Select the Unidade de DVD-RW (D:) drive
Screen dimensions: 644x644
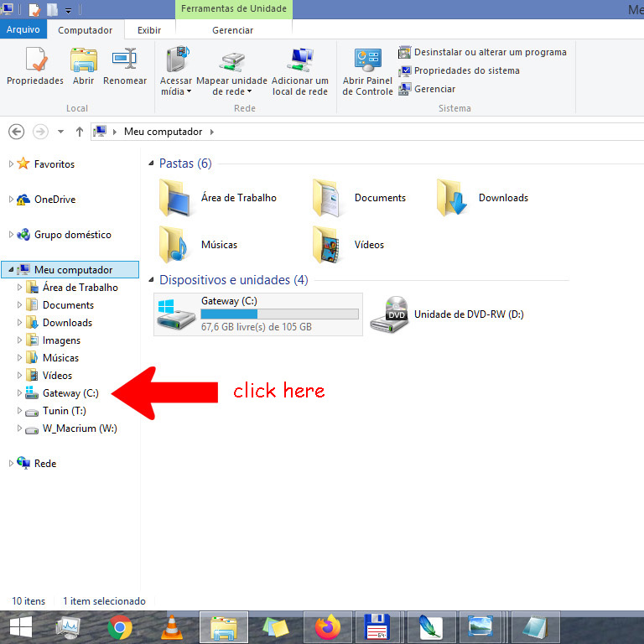tap(389, 314)
